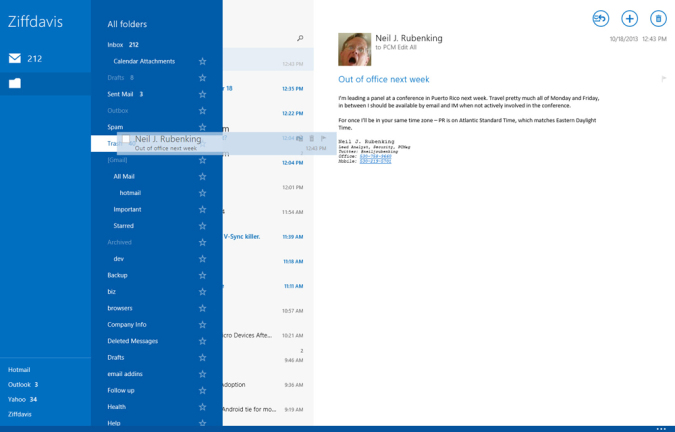Select the dragged Neil J. Rubenking message checkbox

point(126,139)
